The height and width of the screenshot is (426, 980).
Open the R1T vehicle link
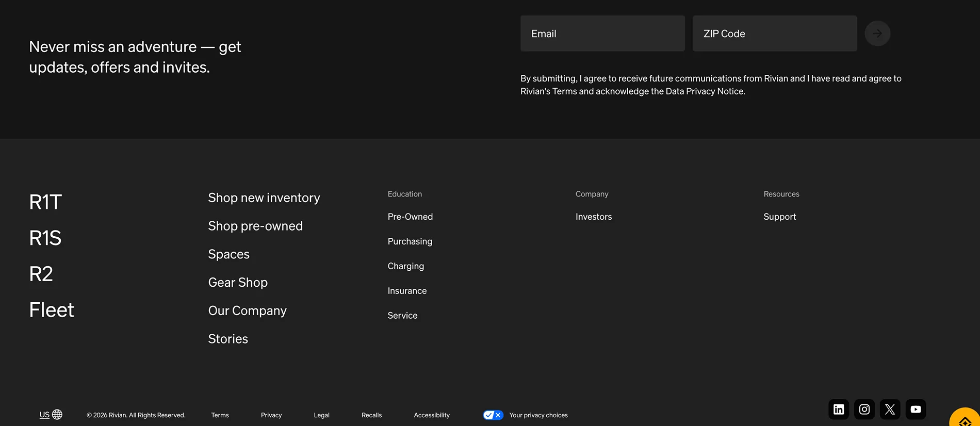45,202
